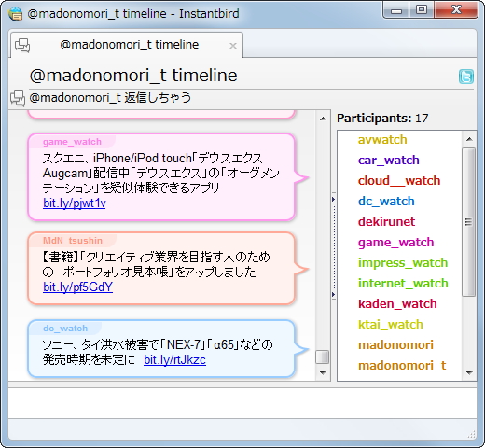
Task: Click the dc_watch sender name in the message bubble
Action: (65, 329)
